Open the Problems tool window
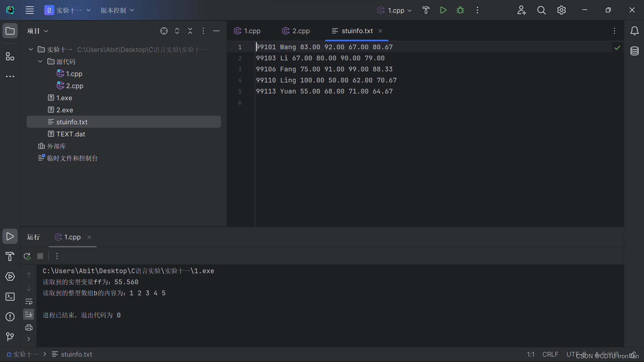 tap(10, 317)
